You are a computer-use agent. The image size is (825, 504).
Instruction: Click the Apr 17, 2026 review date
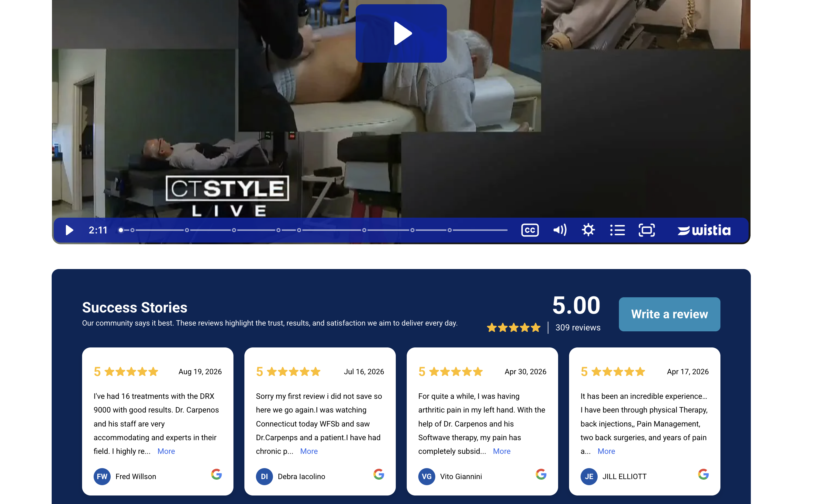(x=687, y=371)
